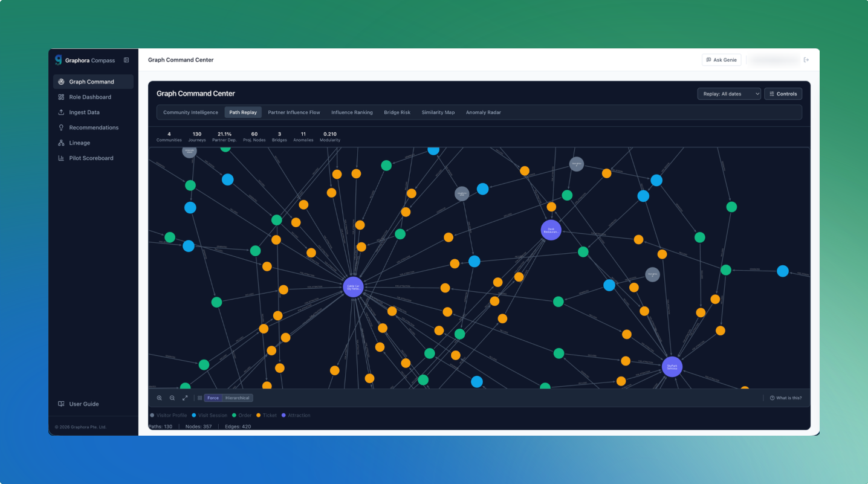Click the purple Attraction legend swatch

(284, 415)
